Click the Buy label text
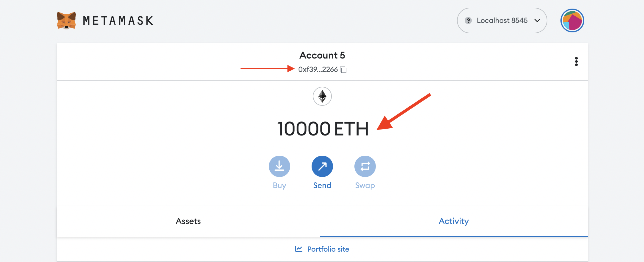 279,186
